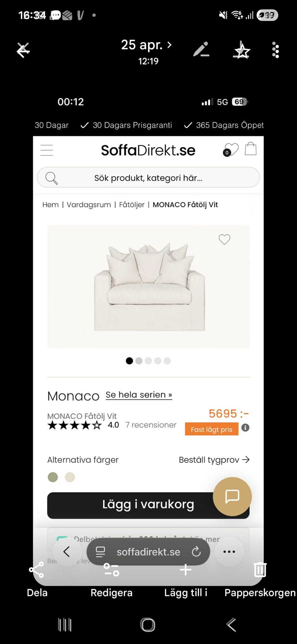The height and width of the screenshot is (644, 297).
Task: Mark the screenshot as favorite with star
Action: [x=242, y=50]
